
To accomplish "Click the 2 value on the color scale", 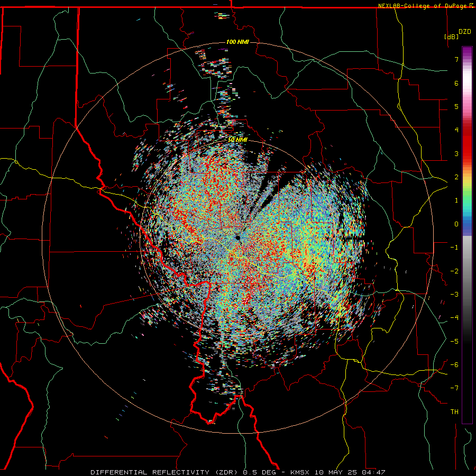I will pyautogui.click(x=456, y=177).
